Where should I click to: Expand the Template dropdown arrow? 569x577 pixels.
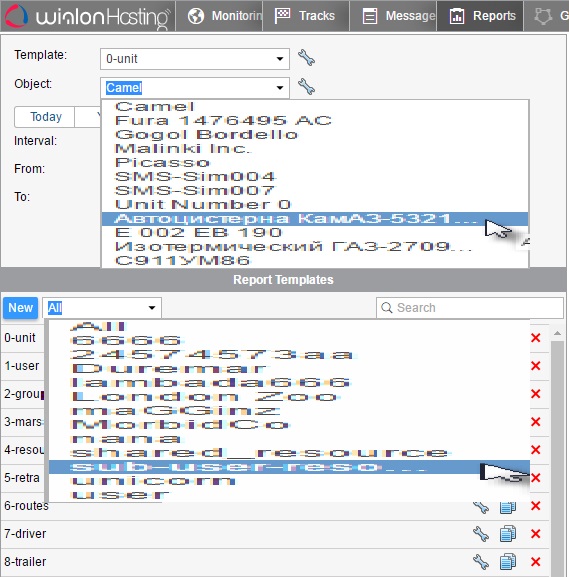click(x=280, y=59)
